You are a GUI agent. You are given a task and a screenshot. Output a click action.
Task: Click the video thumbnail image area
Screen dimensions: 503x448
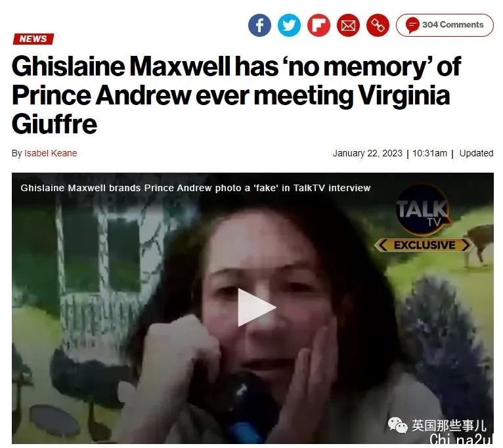click(x=252, y=308)
